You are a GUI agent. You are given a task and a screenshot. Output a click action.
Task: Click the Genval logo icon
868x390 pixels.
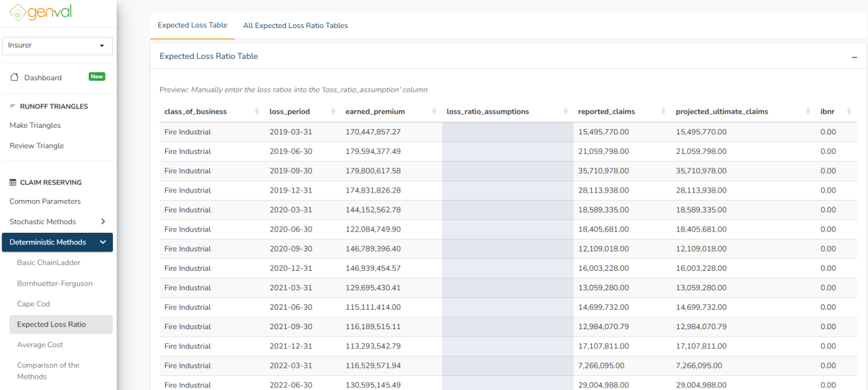(18, 12)
